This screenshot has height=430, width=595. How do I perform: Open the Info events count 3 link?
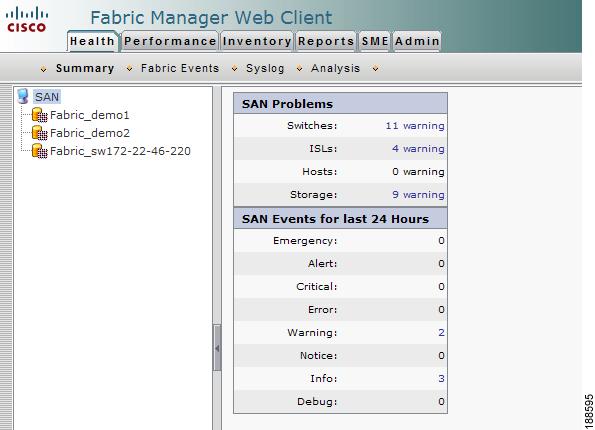(441, 378)
